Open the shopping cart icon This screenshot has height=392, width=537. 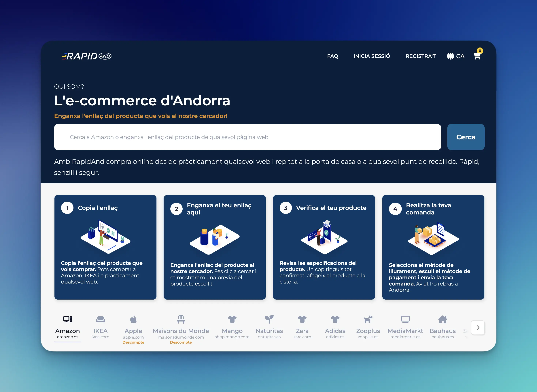477,56
